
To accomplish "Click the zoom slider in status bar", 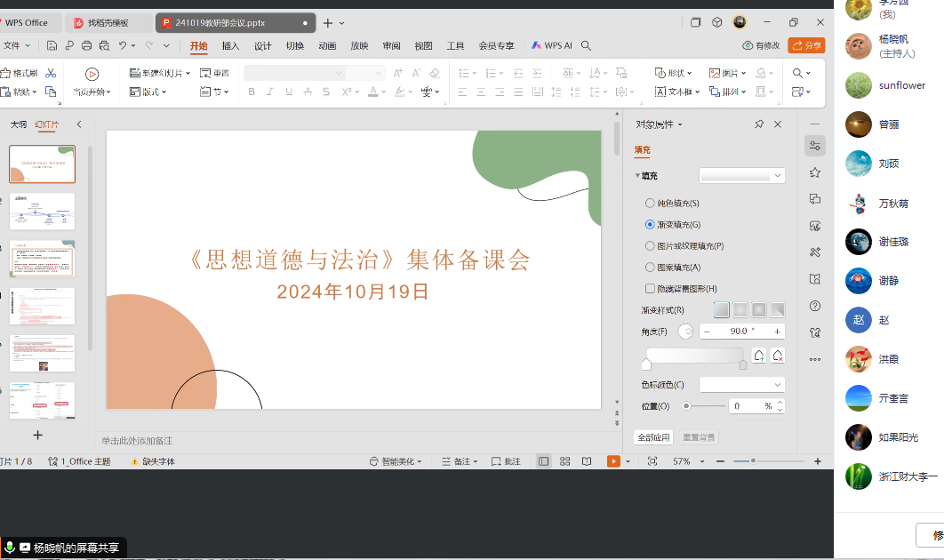I will 754,461.
